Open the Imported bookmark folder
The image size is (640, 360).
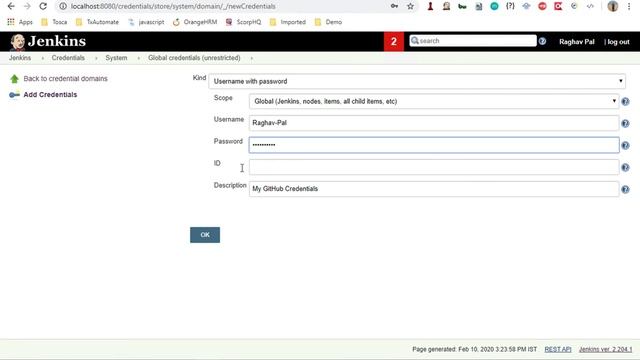(287, 22)
